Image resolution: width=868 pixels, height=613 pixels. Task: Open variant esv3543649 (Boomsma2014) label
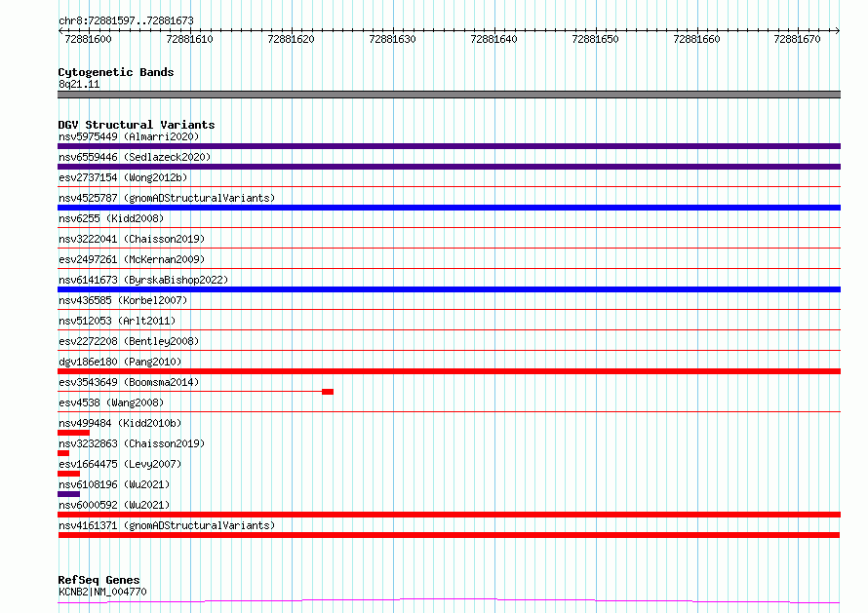pyautogui.click(x=129, y=382)
